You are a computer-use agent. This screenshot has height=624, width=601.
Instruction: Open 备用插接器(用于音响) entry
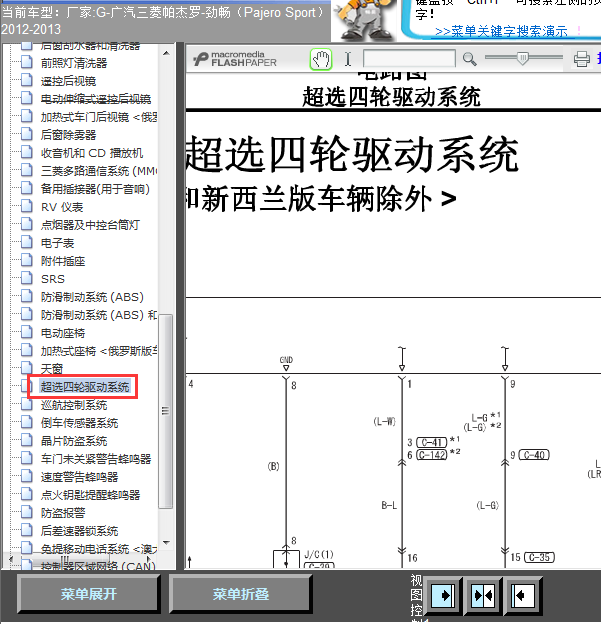click(x=95, y=189)
